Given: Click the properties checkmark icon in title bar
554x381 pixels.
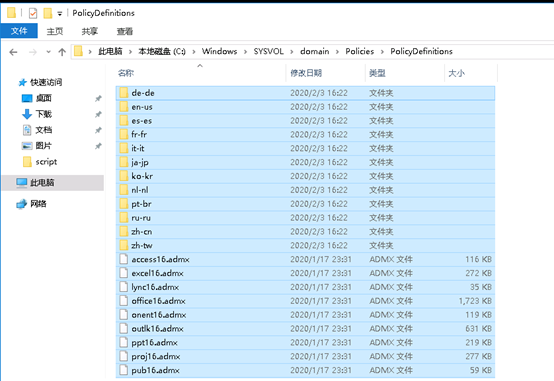Looking at the screenshot, I should point(33,13).
